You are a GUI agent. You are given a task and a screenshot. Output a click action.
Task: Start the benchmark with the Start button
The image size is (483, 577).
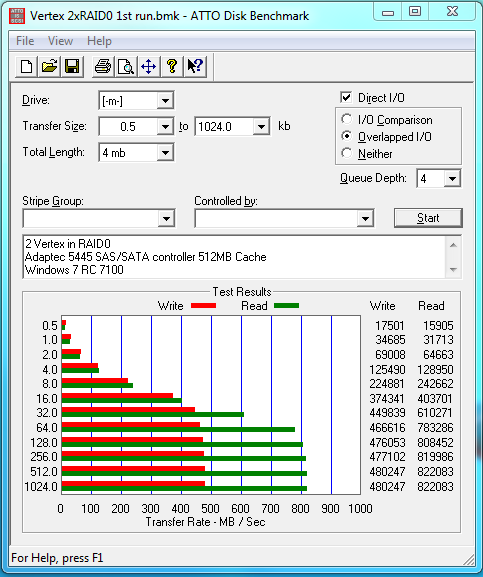(428, 218)
